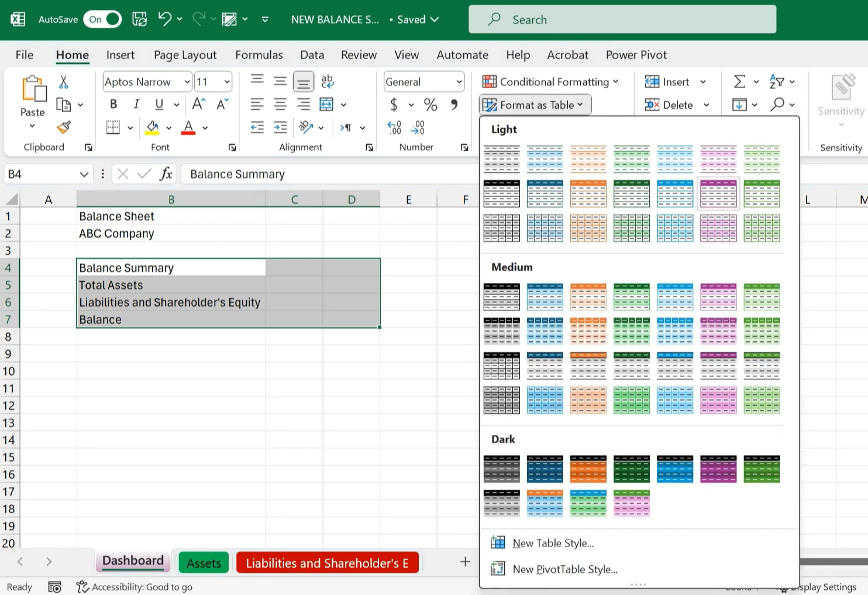The width and height of the screenshot is (868, 595).
Task: Click Accessibility: Good to go status
Action: tap(135, 587)
